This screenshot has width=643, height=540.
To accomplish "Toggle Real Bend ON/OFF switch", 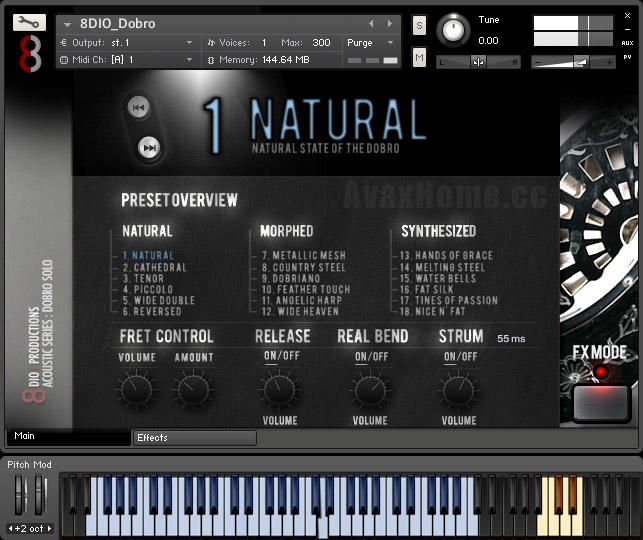I will pos(371,357).
